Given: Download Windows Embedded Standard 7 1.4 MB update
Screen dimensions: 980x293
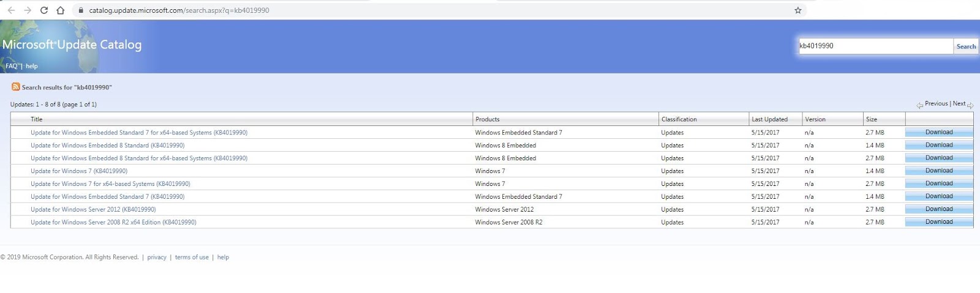Looking at the screenshot, I should click(939, 196).
